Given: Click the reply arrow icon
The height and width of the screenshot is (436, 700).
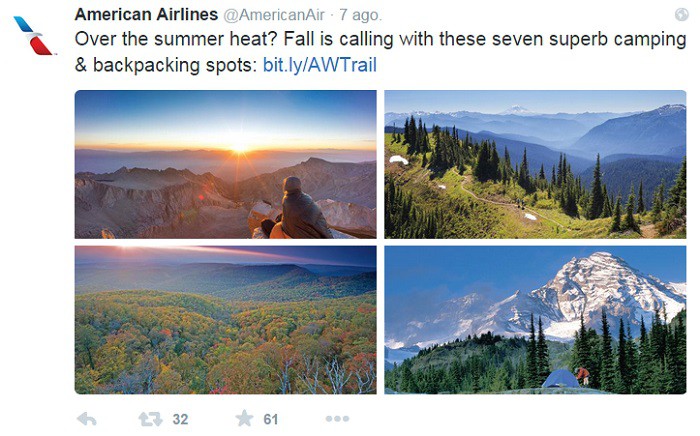Looking at the screenshot, I should (87, 419).
